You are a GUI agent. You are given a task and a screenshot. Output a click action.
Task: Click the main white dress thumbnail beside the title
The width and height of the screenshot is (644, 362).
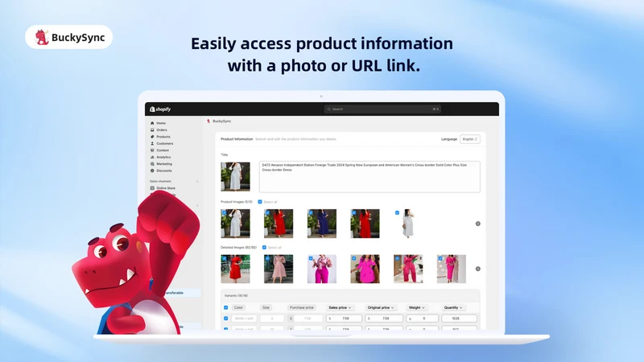tap(235, 177)
